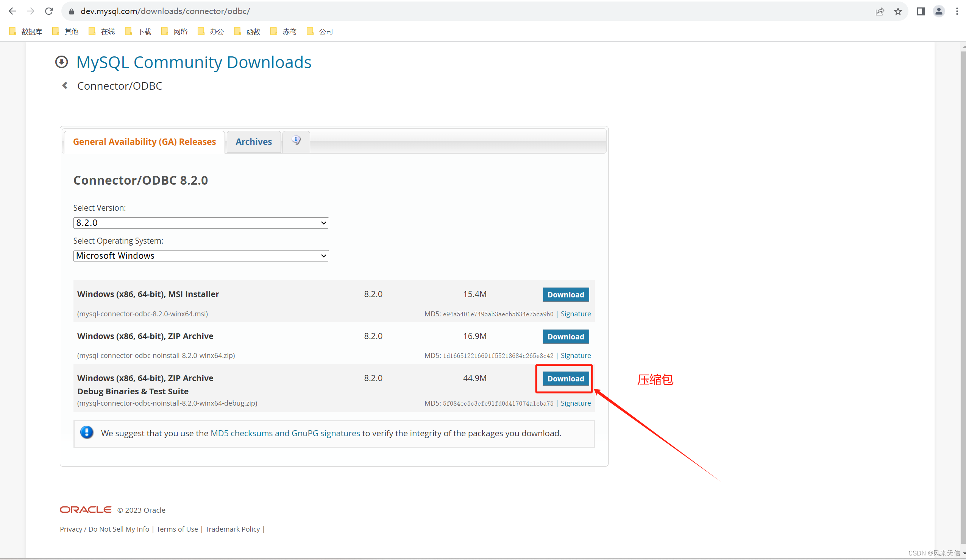Select the General Availability (GA) Releases tab

coord(145,142)
